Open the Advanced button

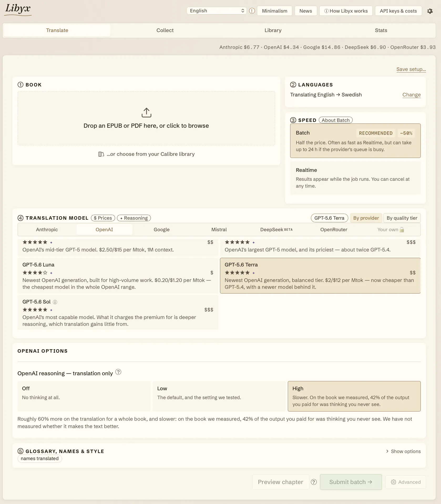(x=406, y=482)
